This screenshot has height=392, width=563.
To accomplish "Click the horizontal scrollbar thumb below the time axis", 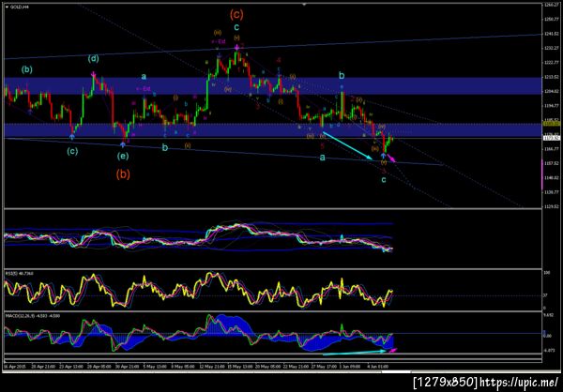I will point(396,371).
